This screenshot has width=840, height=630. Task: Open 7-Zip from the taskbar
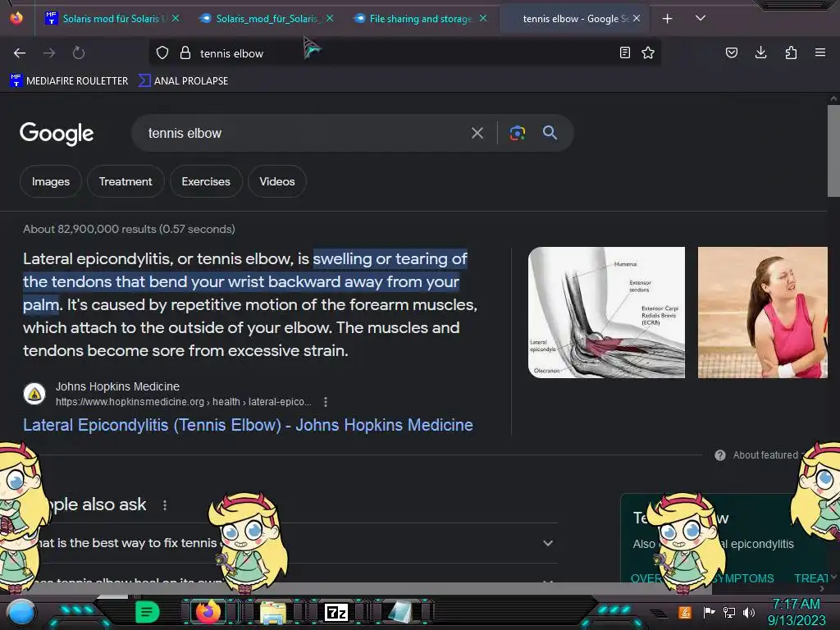[336, 612]
